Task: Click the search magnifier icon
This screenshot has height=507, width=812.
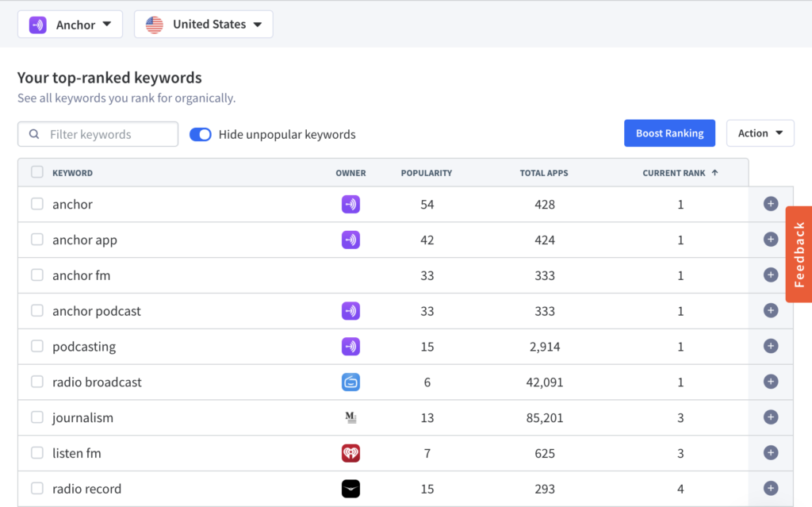Action: [x=34, y=134]
